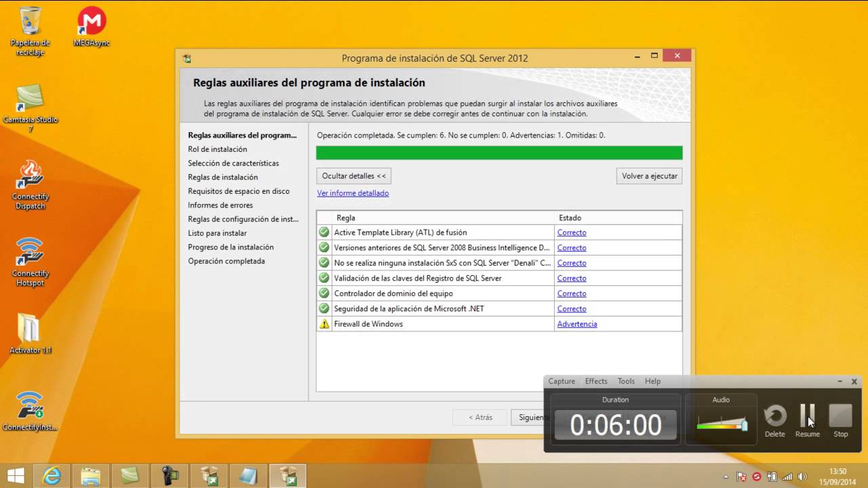Click the < Atrás button
This screenshot has width=868, height=488.
[x=480, y=418]
